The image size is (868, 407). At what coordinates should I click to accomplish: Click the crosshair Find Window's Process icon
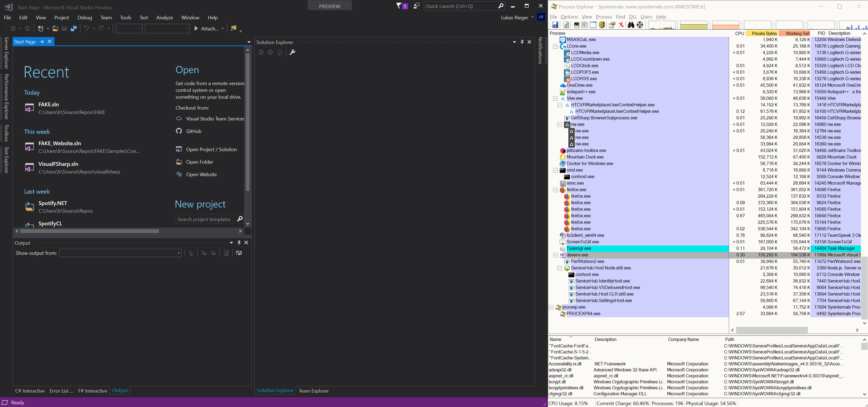(x=640, y=25)
